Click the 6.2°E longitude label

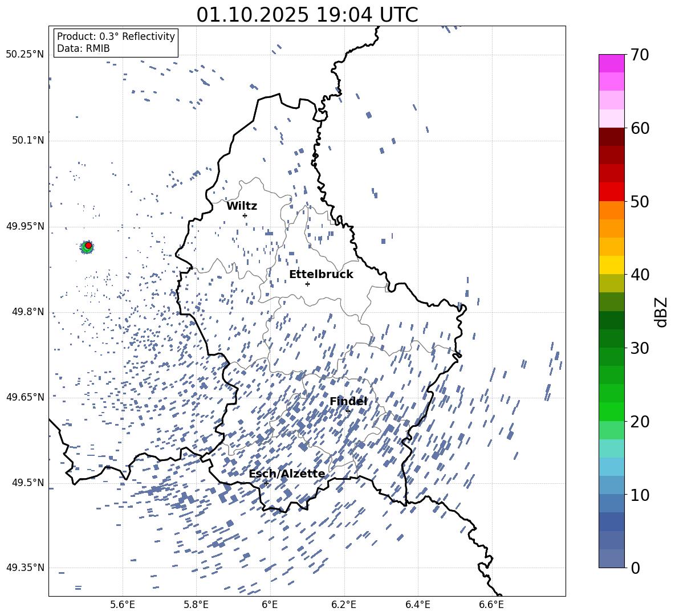pos(344,605)
